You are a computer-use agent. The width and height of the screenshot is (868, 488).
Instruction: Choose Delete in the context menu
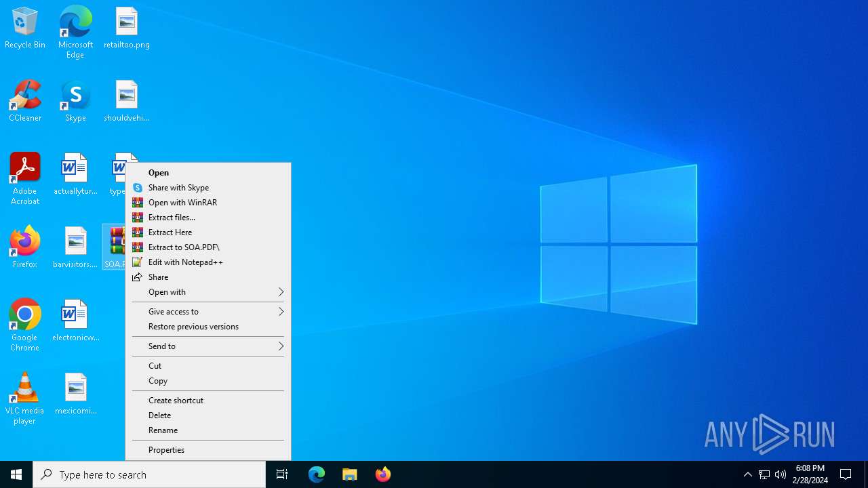[x=208, y=415]
